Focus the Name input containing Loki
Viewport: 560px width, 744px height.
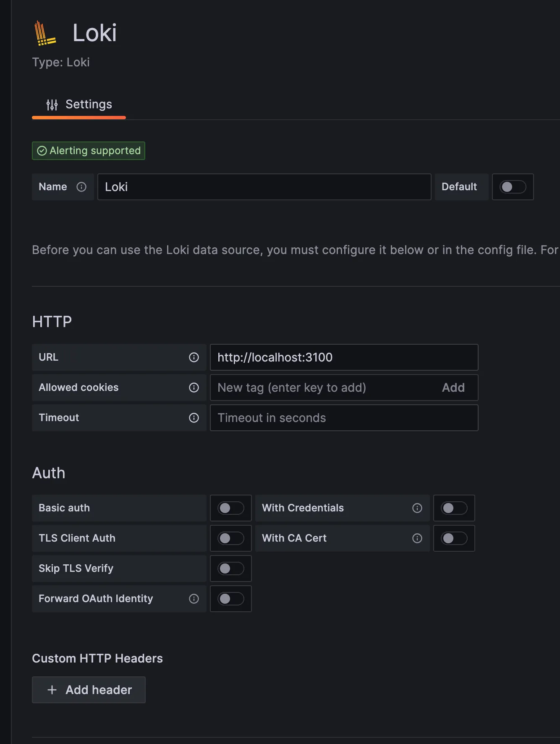(264, 187)
